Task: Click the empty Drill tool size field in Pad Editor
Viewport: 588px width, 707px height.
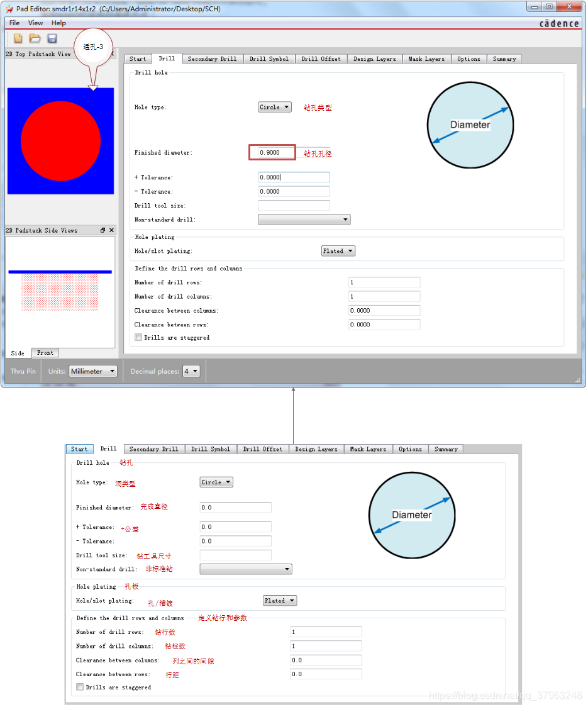Action: pos(294,206)
